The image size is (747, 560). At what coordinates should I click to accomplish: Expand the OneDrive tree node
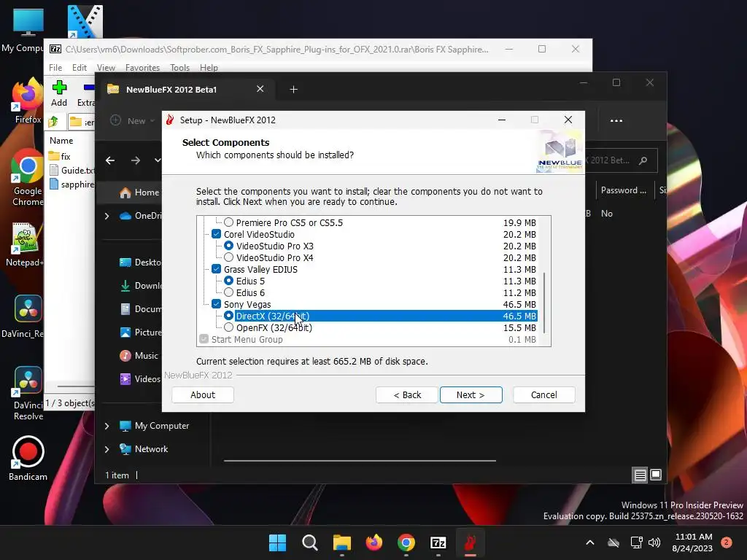[107, 216]
